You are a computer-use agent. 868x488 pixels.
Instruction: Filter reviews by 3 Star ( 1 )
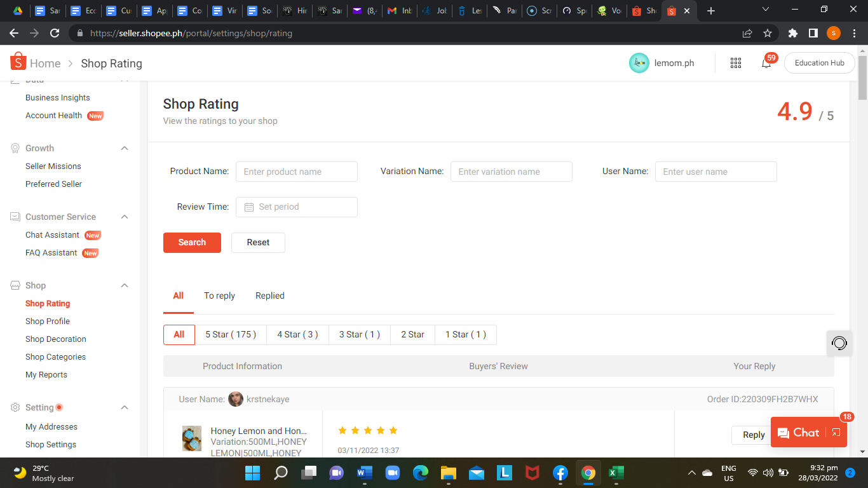click(x=360, y=335)
